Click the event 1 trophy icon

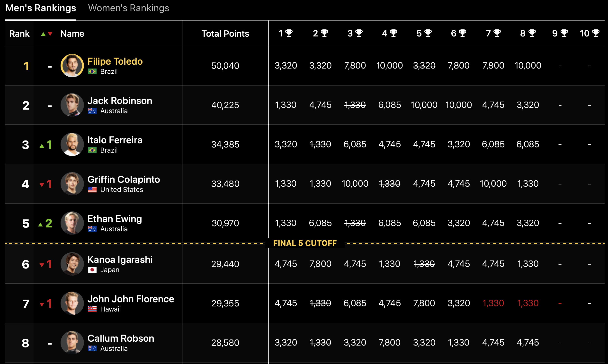pos(289,33)
